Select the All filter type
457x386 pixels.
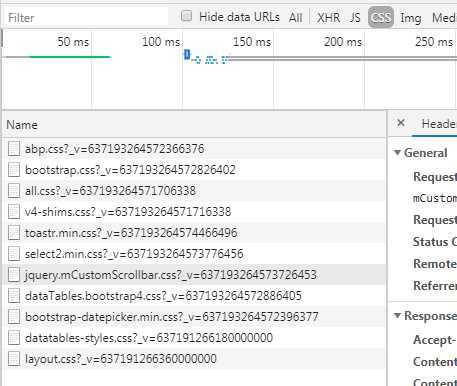point(296,17)
